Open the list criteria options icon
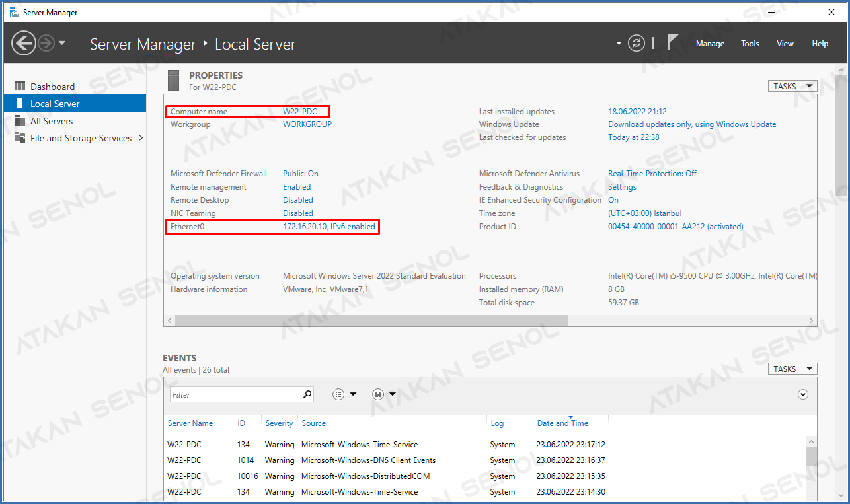Image resolution: width=850 pixels, height=504 pixels. [338, 394]
